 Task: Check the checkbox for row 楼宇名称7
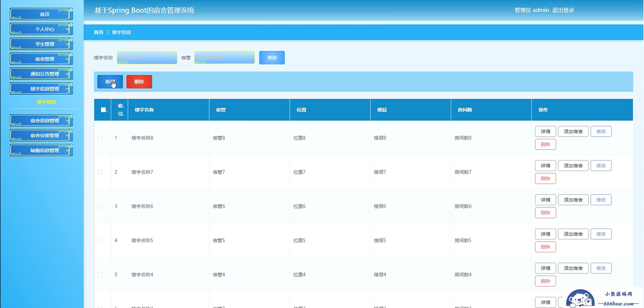(100, 172)
